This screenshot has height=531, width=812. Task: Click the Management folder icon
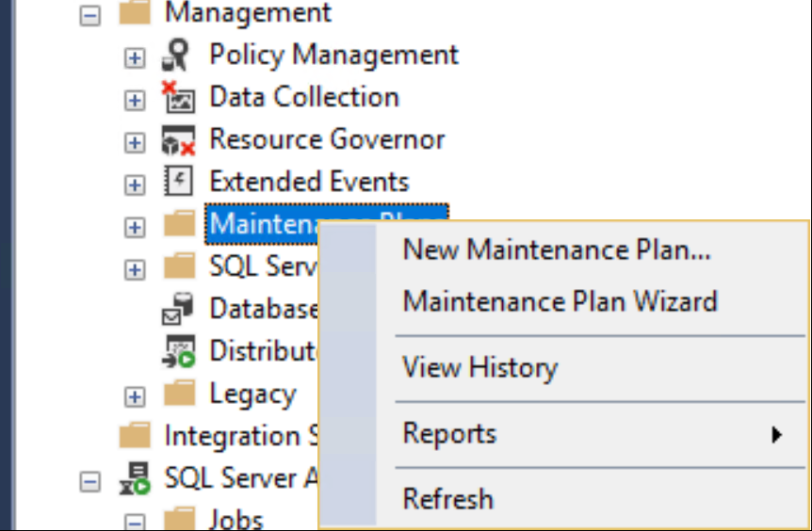click(135, 11)
